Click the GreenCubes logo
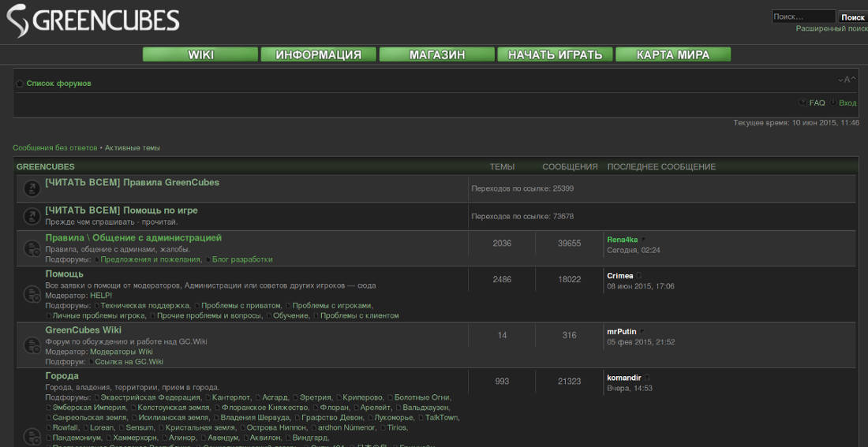 93,21
